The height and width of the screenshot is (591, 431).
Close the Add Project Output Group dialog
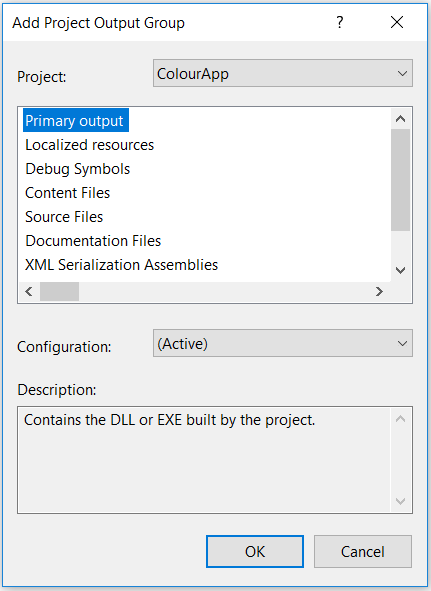coord(397,22)
